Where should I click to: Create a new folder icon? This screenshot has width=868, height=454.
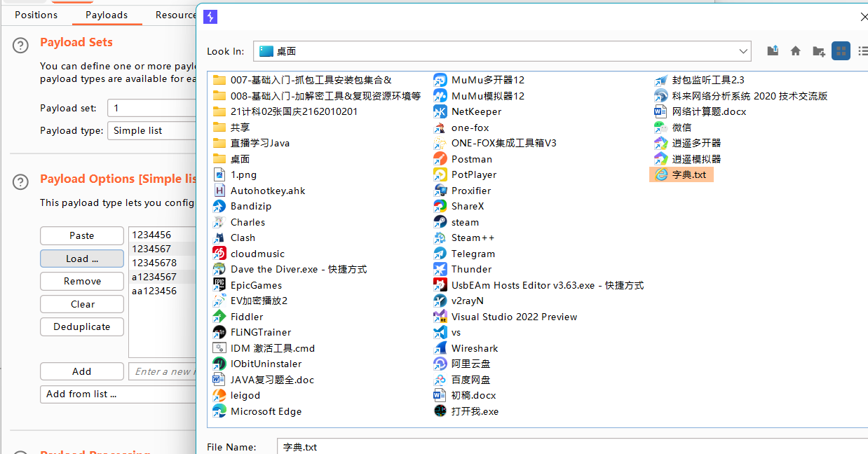tap(818, 50)
